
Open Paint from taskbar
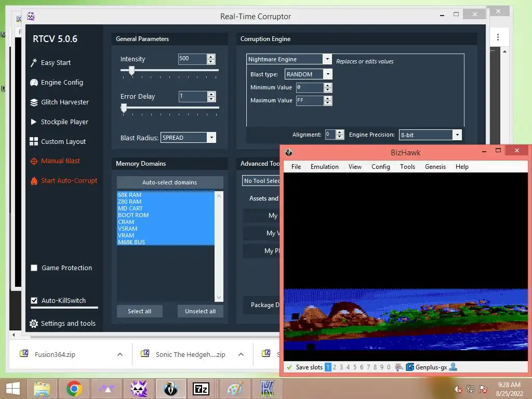pyautogui.click(x=235, y=389)
